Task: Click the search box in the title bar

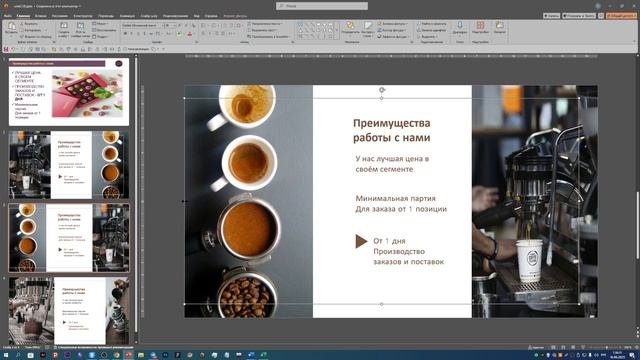Action: pyautogui.click(x=322, y=6)
